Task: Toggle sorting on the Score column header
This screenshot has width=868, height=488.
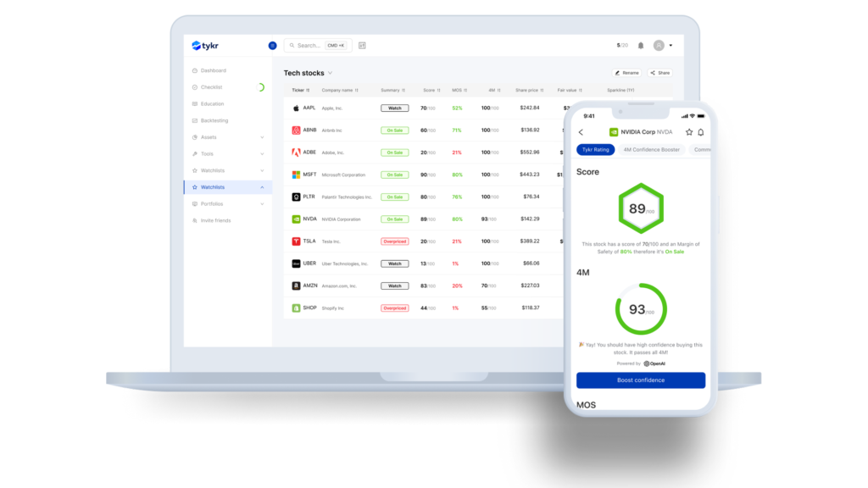Action: pos(431,90)
